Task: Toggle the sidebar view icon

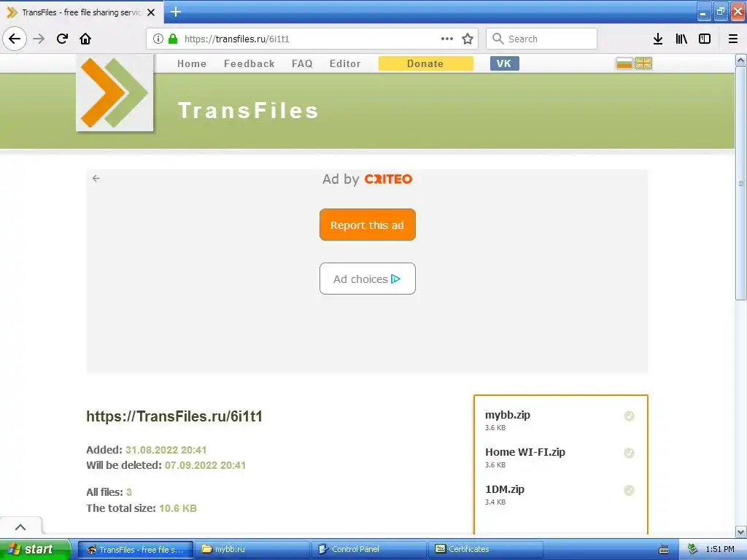Action: point(705,39)
